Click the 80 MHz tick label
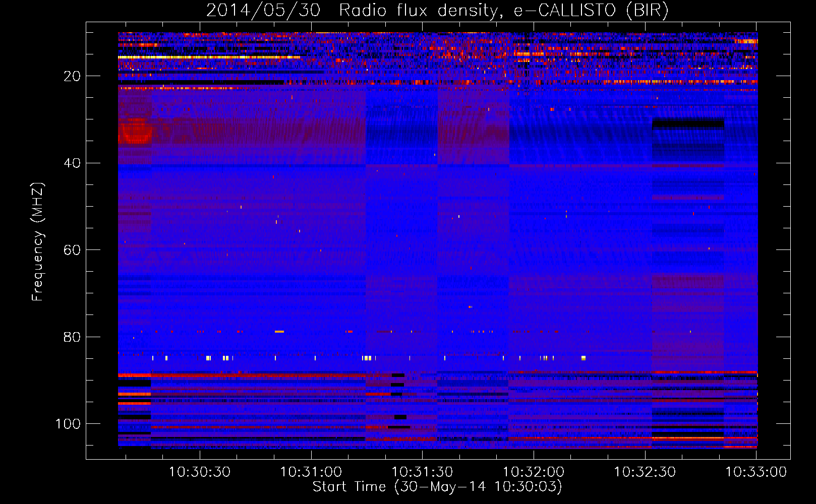The image size is (816, 504). [72, 337]
